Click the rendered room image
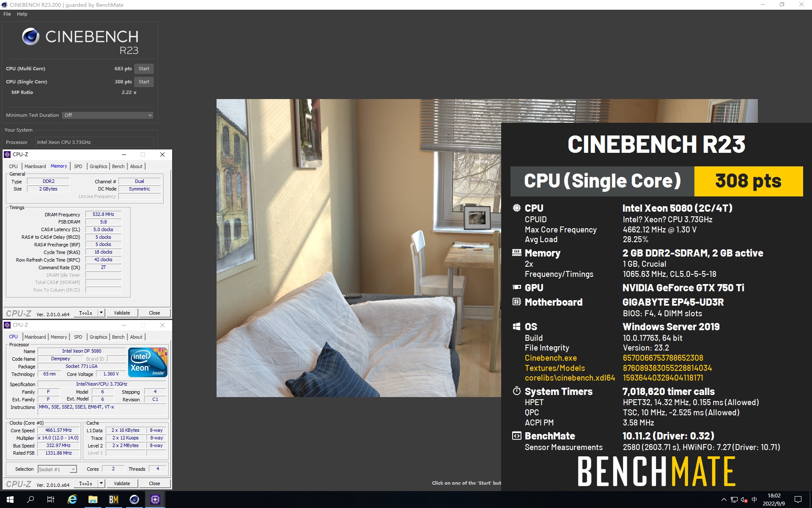Image resolution: width=812 pixels, height=508 pixels. 359,248
